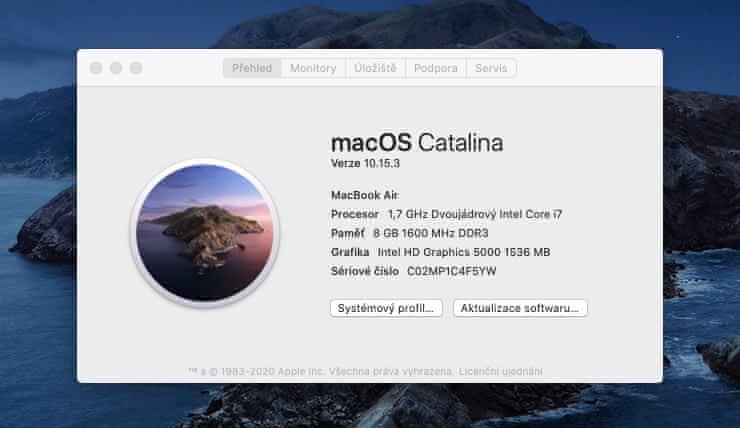
Task: Click the Intel HD Graphics 5000 1536 MB text
Action: [x=463, y=252]
